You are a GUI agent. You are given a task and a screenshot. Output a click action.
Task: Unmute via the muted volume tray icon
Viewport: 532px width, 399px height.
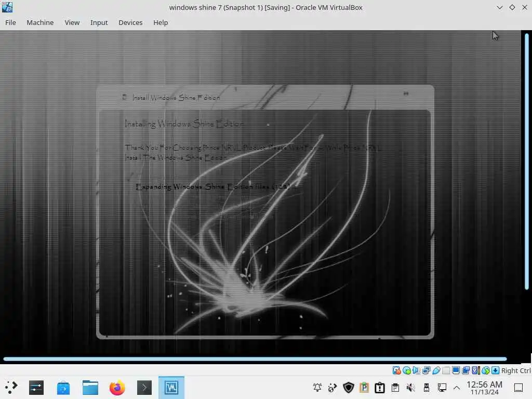tap(410, 388)
